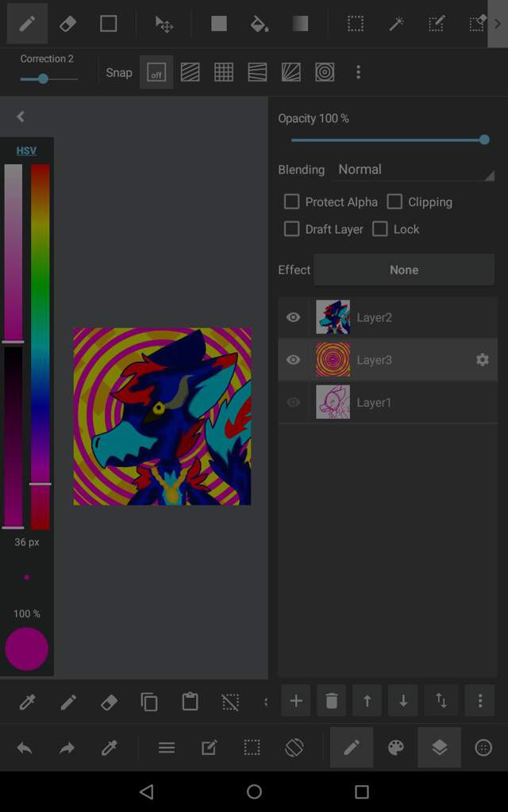Viewport: 508px width, 812px height.
Task: Select Layer3 thumbnail
Action: pos(333,359)
